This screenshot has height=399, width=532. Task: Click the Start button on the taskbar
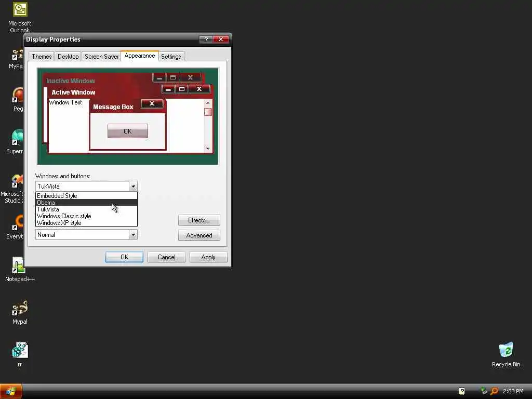[11, 392]
